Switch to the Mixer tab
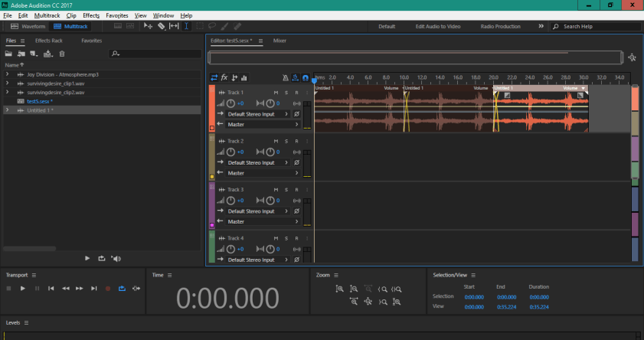Viewport: 644px width, 340px height. point(280,40)
